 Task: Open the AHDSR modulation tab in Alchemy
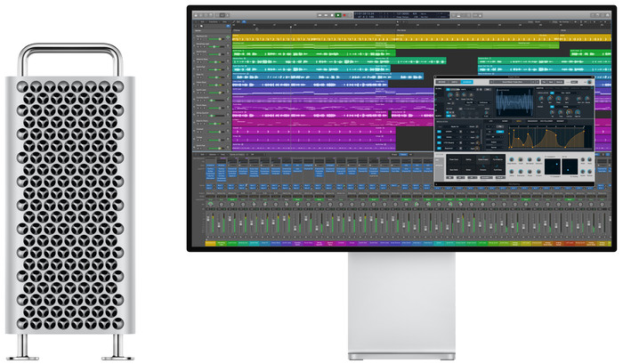tap(505, 121)
